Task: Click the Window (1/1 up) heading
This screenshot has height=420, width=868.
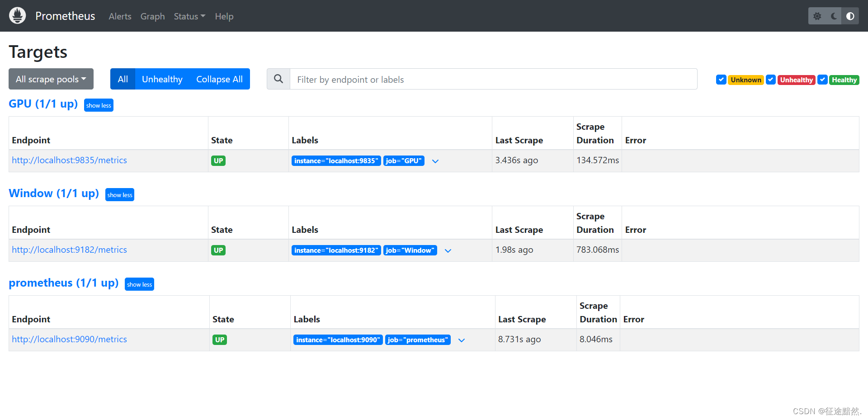Action: 54,193
